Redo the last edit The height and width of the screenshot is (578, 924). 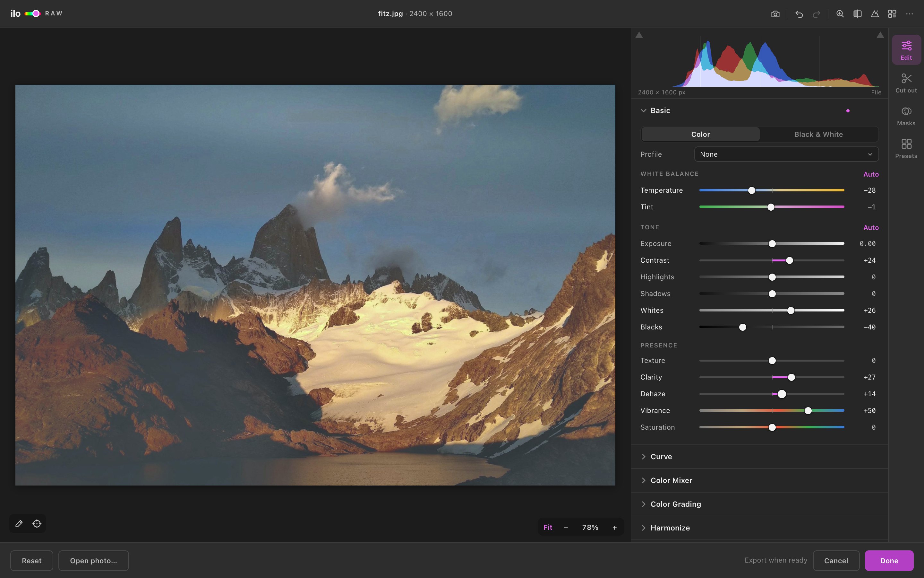click(x=816, y=14)
